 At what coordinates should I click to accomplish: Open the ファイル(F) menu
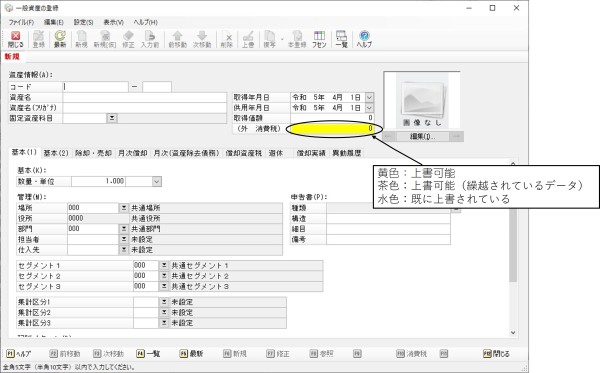coord(21,22)
